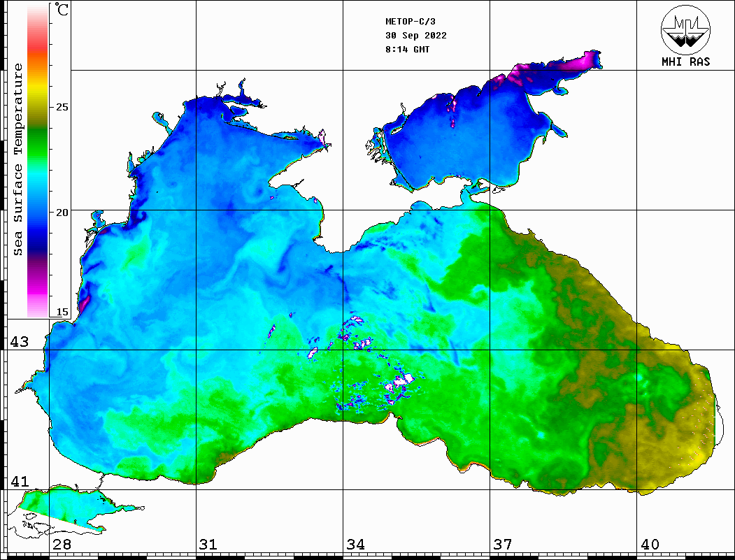Click the latitude label '41'
The height and width of the screenshot is (560, 735).
point(20,482)
